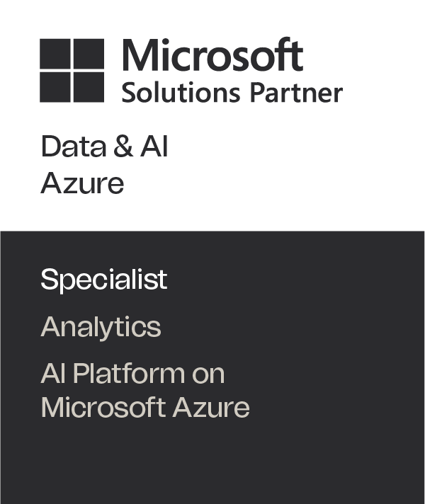Click the large Microsoft wordmark at top
The image size is (425, 504).
click(x=212, y=55)
